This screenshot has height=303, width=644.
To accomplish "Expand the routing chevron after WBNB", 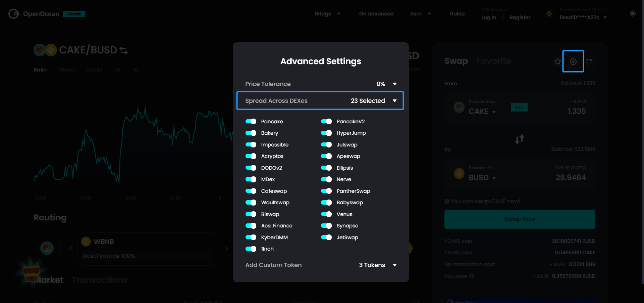I will pyautogui.click(x=227, y=249).
